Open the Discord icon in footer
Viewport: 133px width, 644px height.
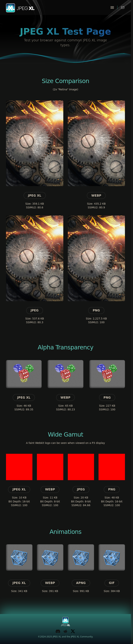coord(58,631)
